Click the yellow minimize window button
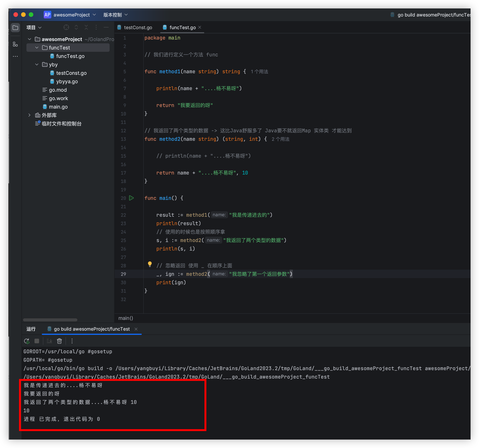 (23, 15)
